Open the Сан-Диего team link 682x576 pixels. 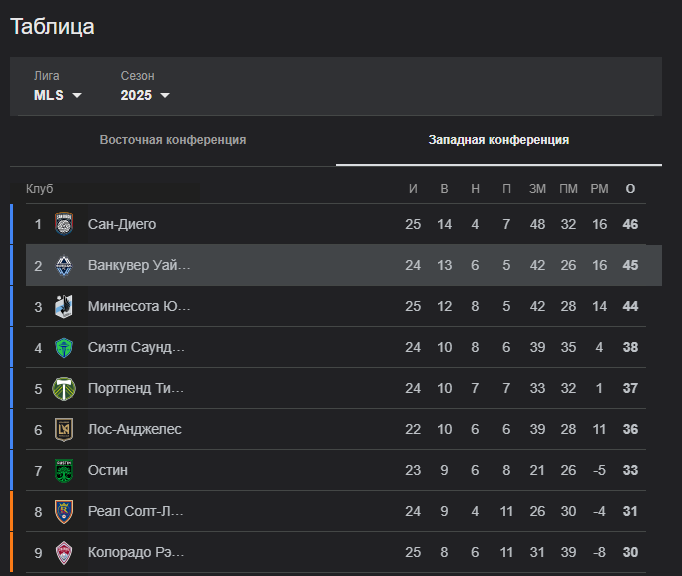(x=122, y=224)
